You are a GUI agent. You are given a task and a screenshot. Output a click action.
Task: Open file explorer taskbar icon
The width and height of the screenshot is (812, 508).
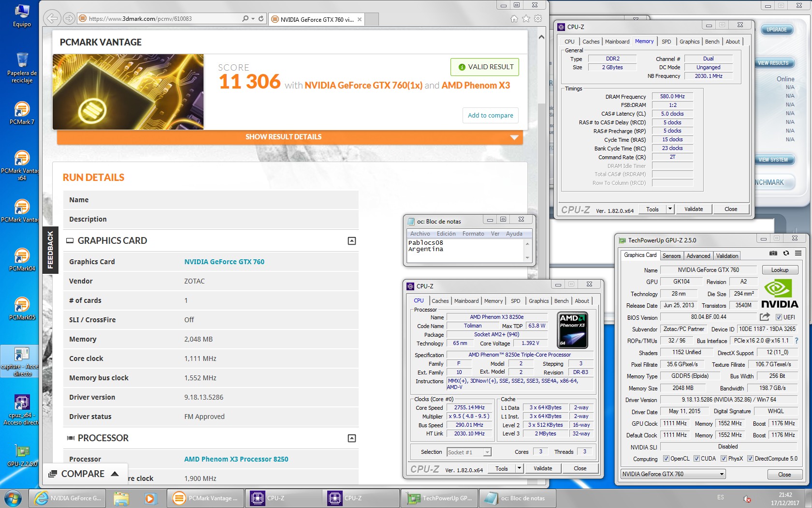tap(121, 498)
